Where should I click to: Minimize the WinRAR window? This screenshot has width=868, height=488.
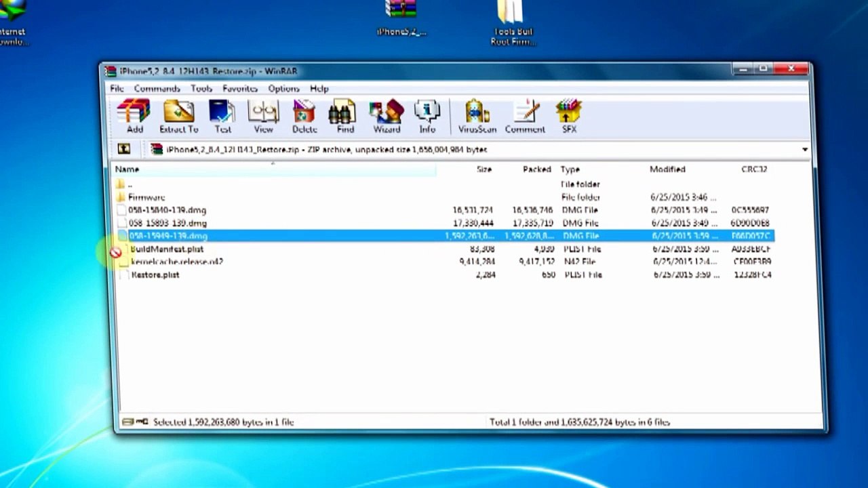(x=743, y=69)
